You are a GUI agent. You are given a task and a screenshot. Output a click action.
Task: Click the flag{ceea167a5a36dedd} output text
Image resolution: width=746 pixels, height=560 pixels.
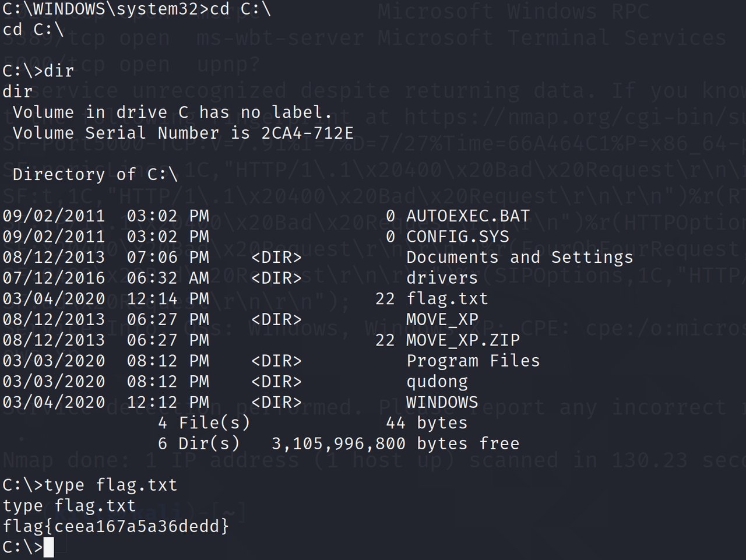[116, 526]
